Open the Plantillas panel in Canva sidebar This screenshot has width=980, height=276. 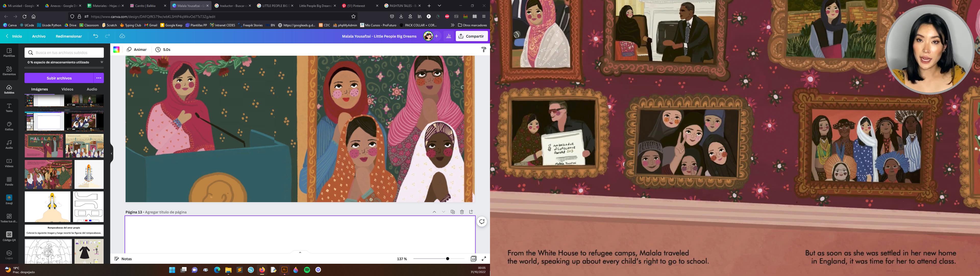pyautogui.click(x=9, y=53)
